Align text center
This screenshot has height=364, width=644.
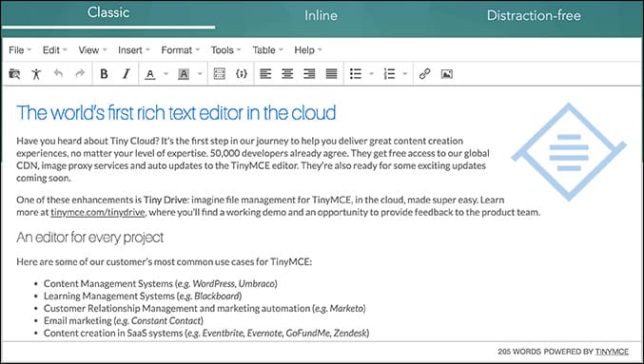tap(287, 74)
